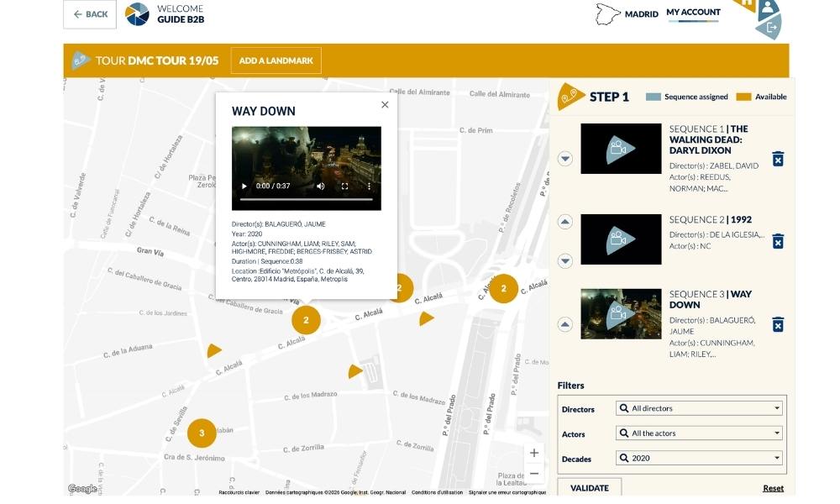Reset the filters

(773, 488)
